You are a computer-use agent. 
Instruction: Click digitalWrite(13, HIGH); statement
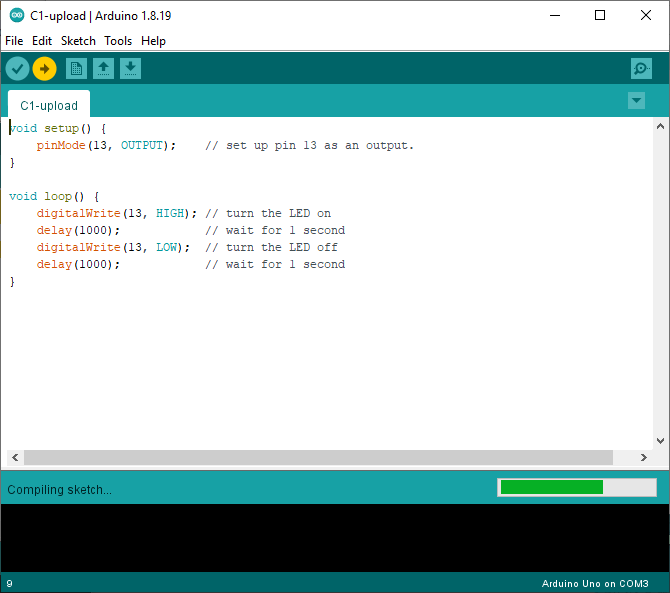[117, 213]
